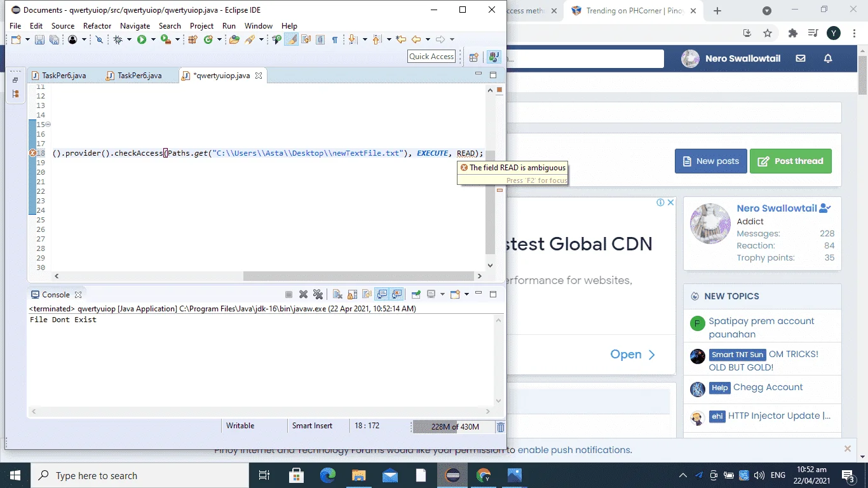This screenshot has width=868, height=488.
Task: Collapse the code fold at line 15
Action: point(48,125)
